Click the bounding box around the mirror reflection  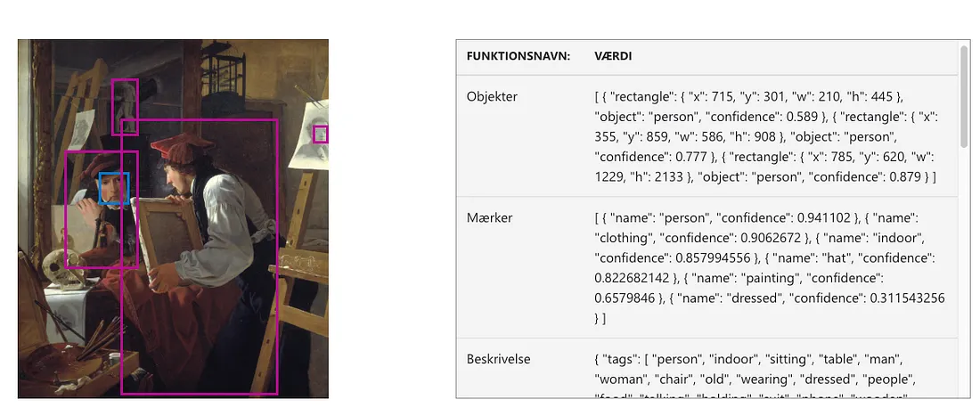click(x=102, y=209)
